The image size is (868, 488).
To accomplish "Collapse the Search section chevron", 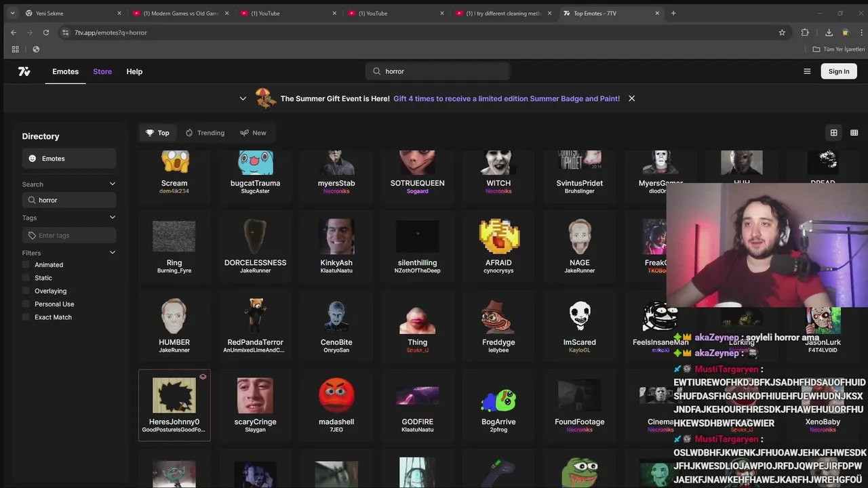I will point(113,184).
